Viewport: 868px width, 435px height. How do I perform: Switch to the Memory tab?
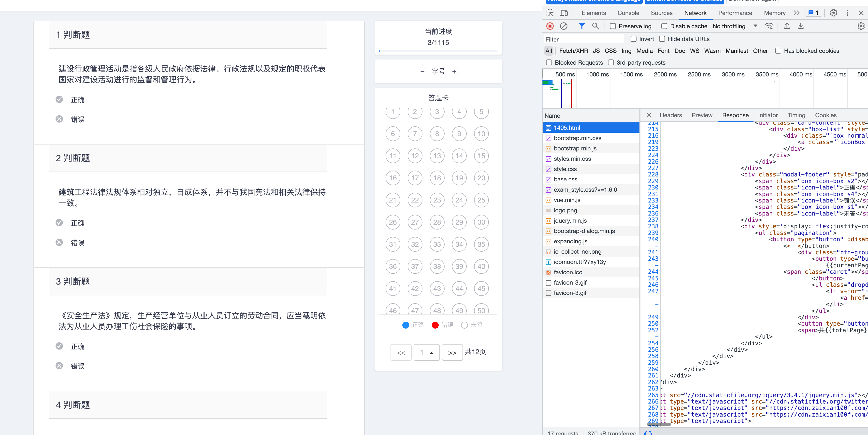pos(774,13)
